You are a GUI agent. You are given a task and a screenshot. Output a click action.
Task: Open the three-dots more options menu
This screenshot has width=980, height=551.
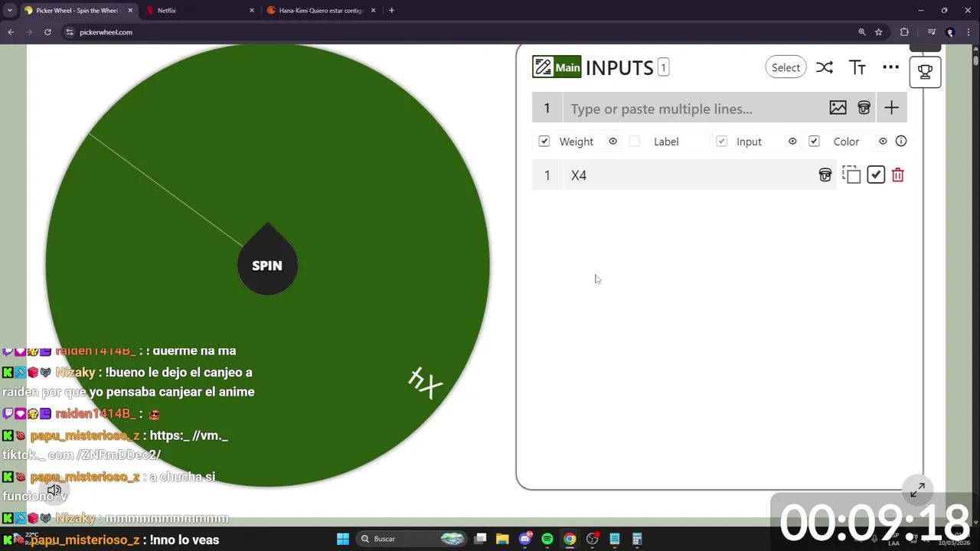[x=890, y=67]
